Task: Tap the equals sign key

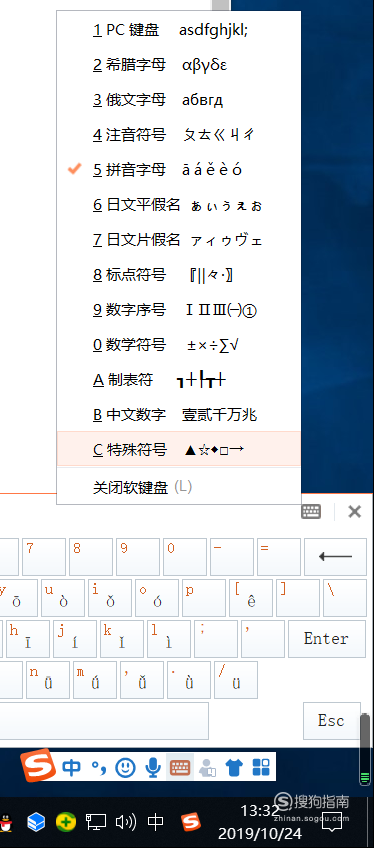Action: [x=279, y=556]
